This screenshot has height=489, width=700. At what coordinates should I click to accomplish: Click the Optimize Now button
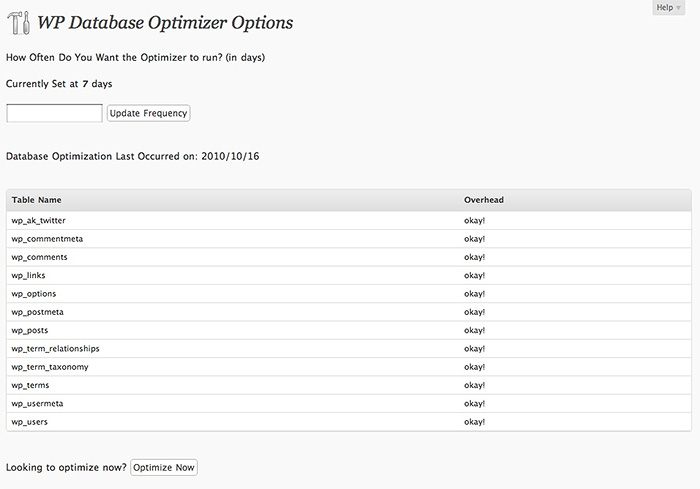164,468
